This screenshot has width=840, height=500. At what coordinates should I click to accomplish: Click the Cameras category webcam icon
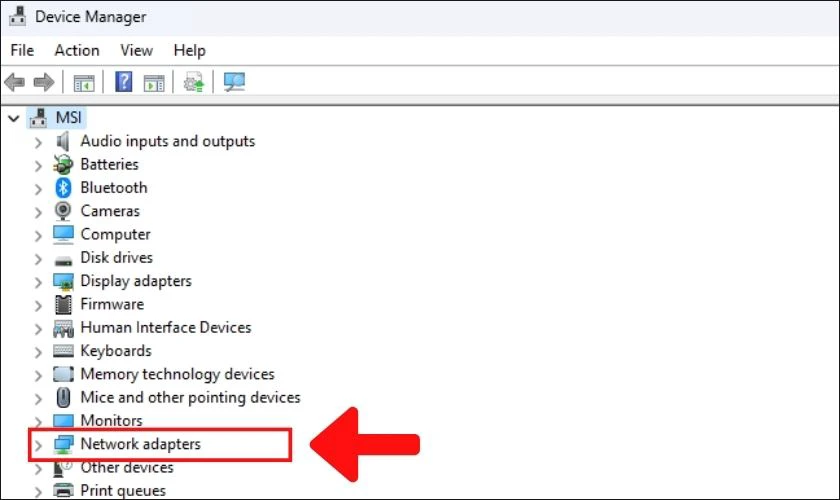tap(63, 211)
